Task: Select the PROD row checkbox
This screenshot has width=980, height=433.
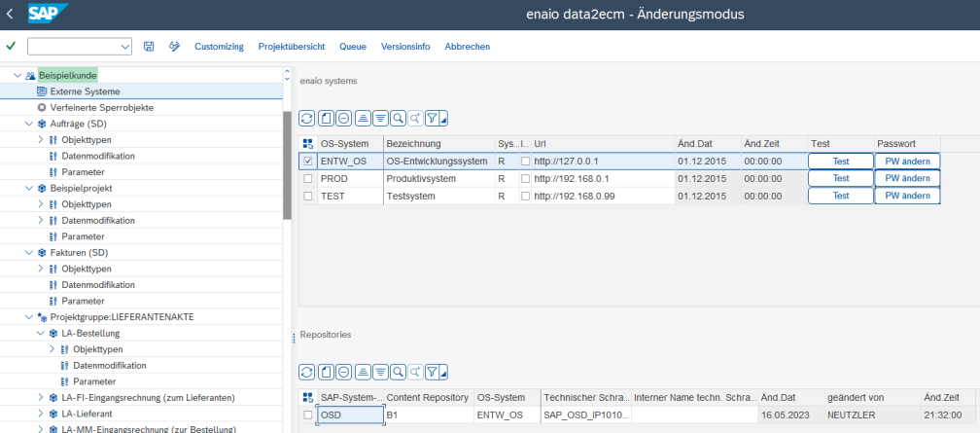Action: [308, 179]
